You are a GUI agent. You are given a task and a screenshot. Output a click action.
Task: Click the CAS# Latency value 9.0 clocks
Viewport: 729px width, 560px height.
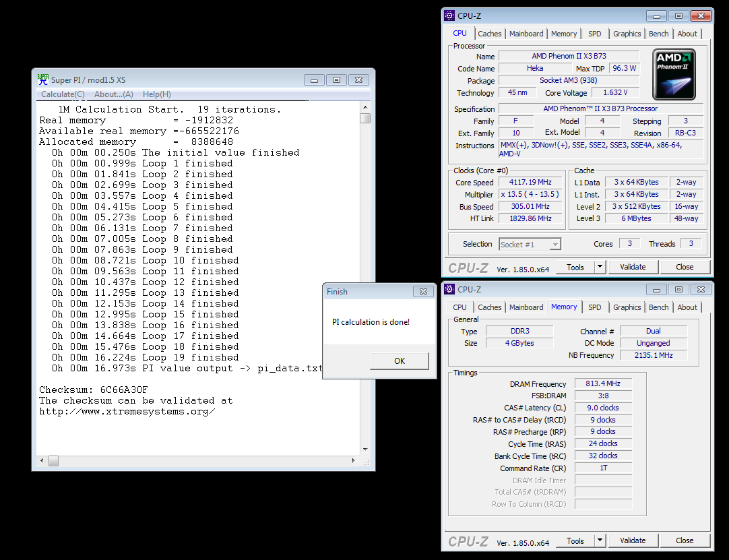[x=603, y=408]
